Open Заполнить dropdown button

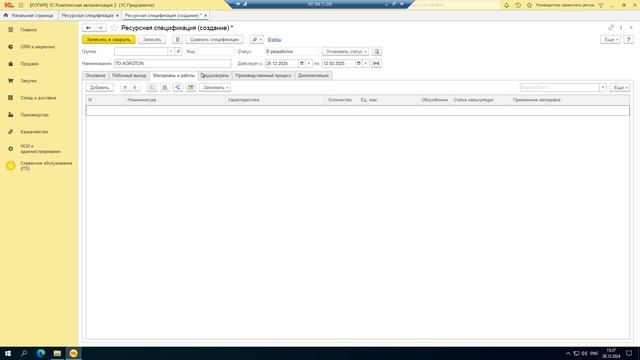(x=215, y=88)
